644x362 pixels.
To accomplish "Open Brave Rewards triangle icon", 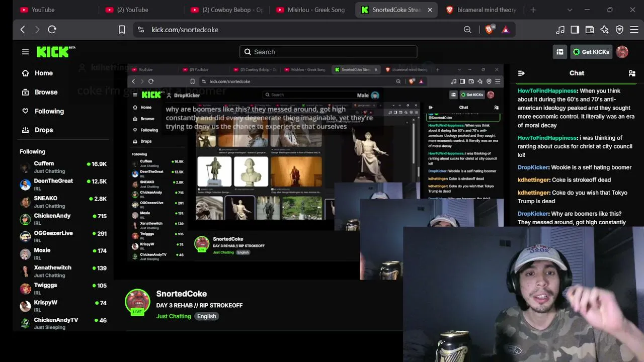I will (506, 30).
